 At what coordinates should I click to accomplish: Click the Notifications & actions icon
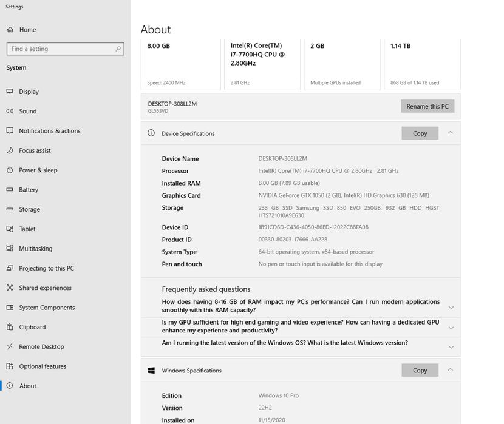click(10, 130)
